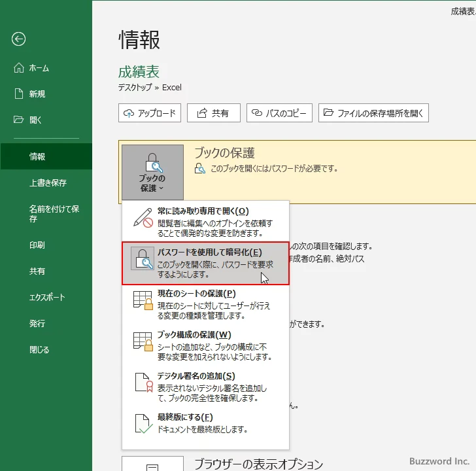Click ブラウザーの表示オプション heading
This screenshot has height=471, width=476.
click(259, 464)
